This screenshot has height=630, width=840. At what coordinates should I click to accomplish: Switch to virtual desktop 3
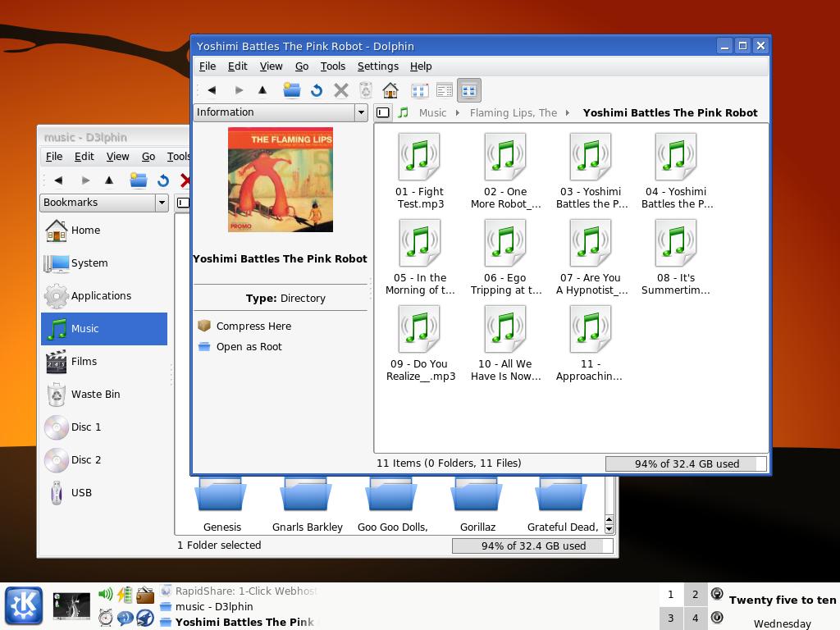click(671, 619)
